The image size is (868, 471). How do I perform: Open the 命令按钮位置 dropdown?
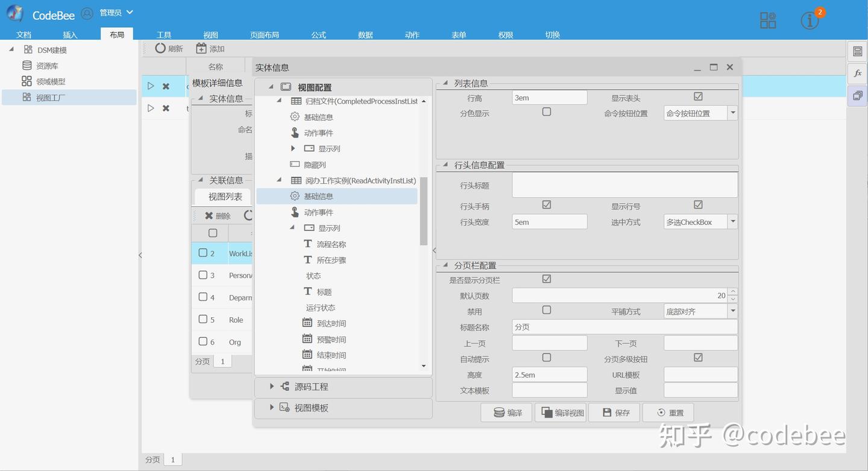(x=733, y=113)
